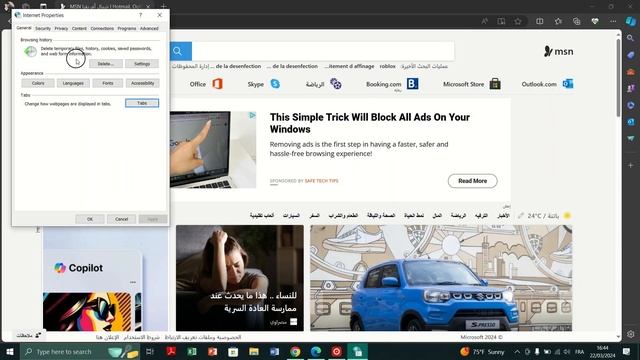The height and width of the screenshot is (360, 640).
Task: Open the 'roblox' recent search link
Action: pyautogui.click(x=387, y=66)
